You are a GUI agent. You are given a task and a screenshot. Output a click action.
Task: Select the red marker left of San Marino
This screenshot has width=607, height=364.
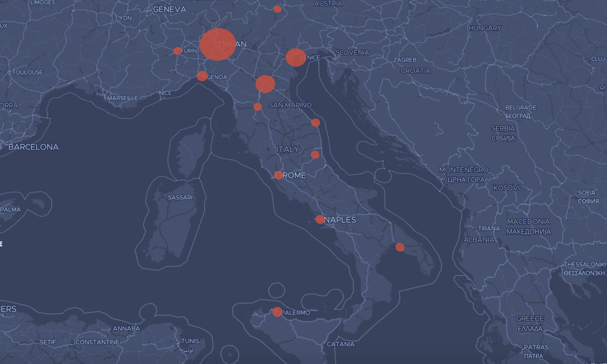pos(258,107)
